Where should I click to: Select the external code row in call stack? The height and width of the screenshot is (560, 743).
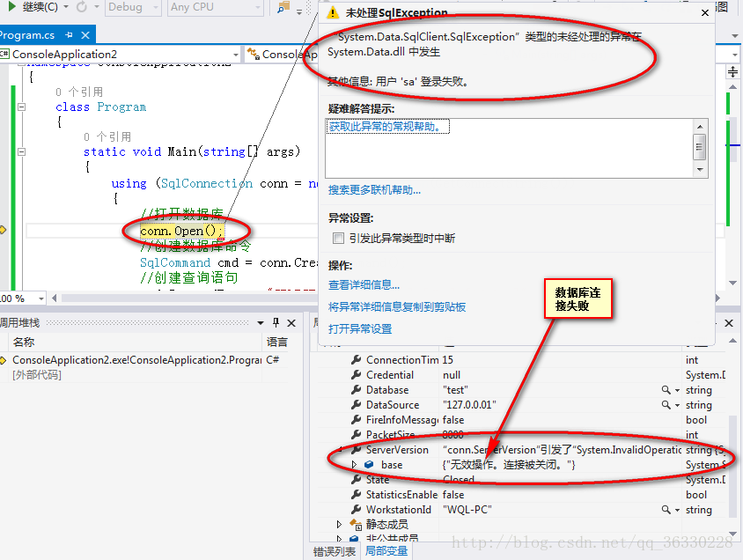[x=37, y=375]
